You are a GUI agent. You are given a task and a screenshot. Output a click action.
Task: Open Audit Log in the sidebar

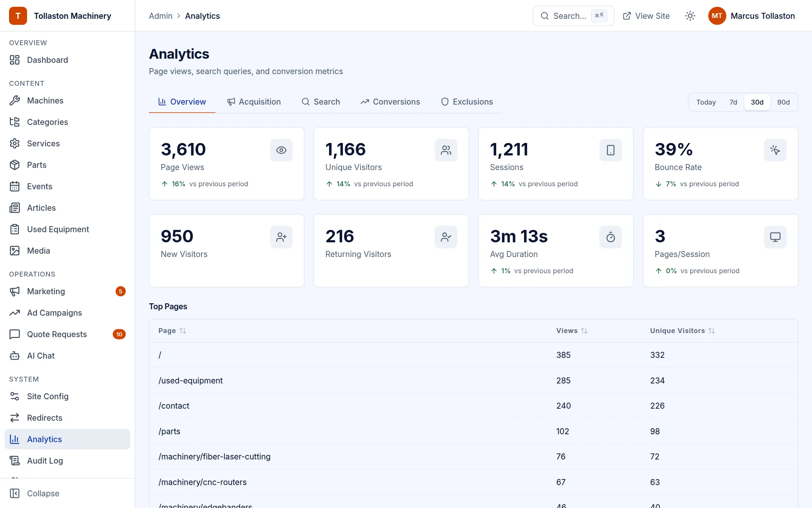[x=67, y=461]
